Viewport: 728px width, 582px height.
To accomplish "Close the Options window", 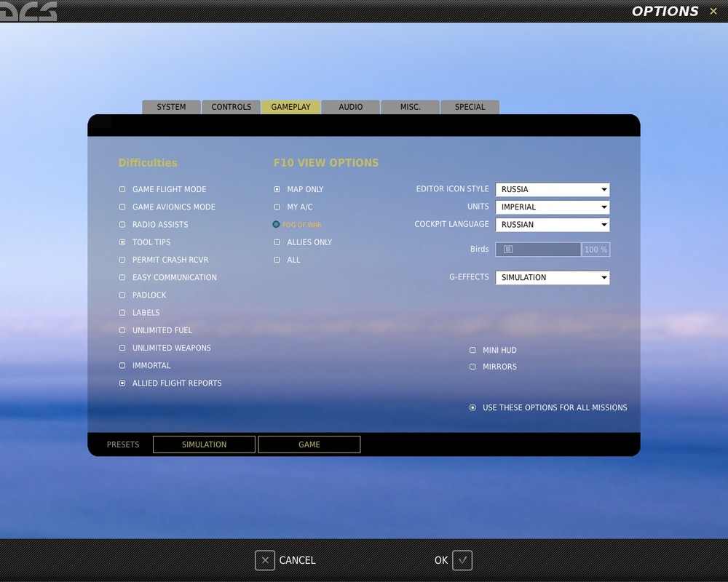I will [713, 11].
